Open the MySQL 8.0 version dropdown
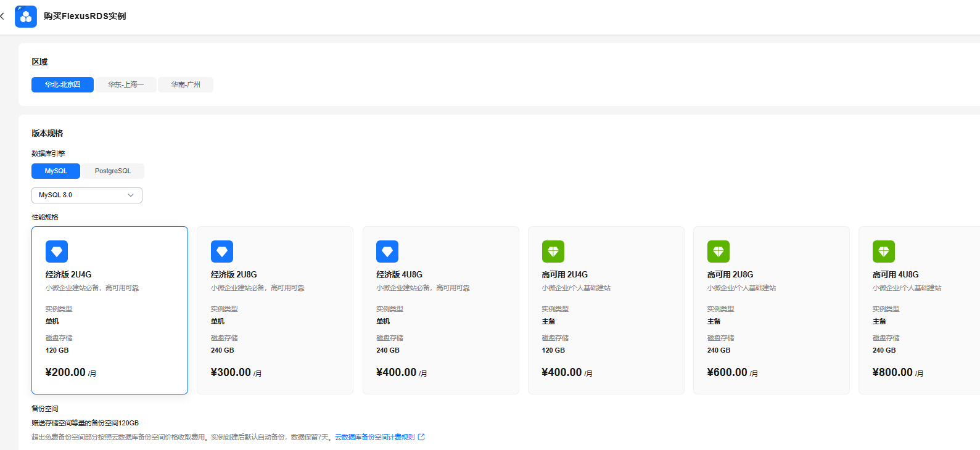 point(87,195)
